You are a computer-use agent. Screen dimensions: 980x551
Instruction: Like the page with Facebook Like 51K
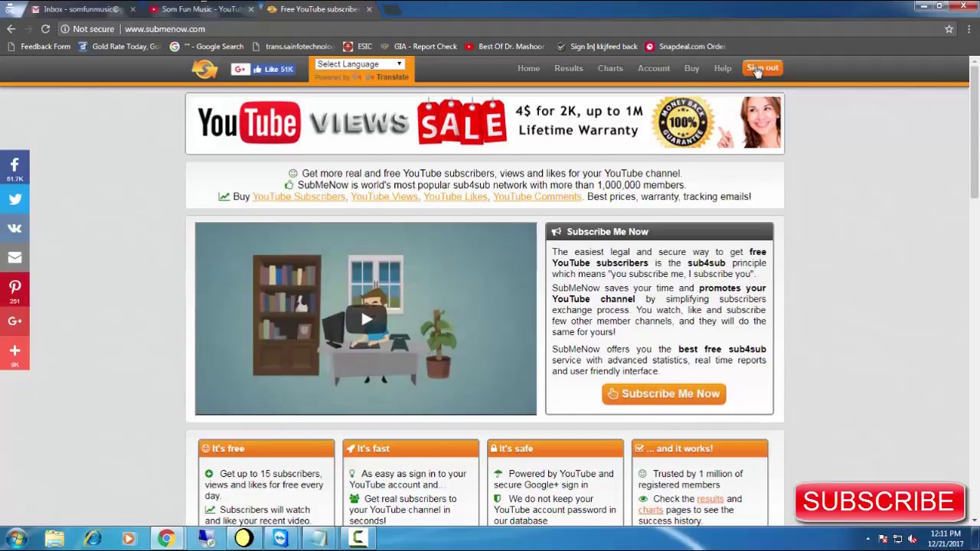(273, 69)
